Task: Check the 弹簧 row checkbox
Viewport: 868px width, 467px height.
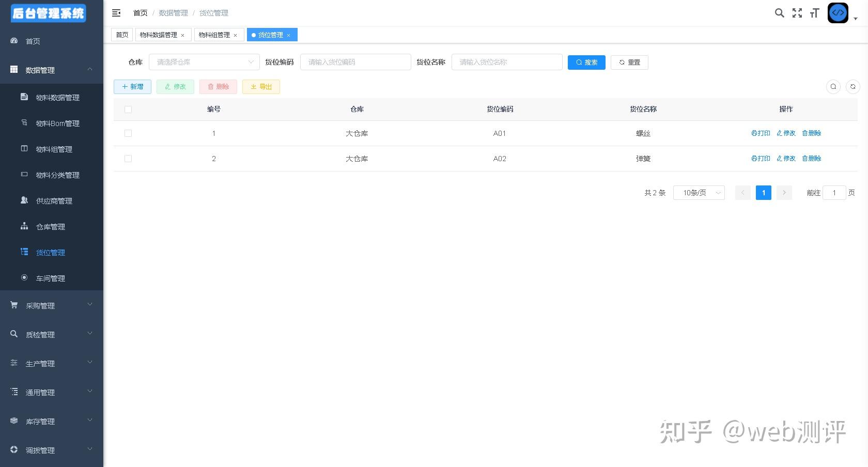Action: pyautogui.click(x=128, y=159)
